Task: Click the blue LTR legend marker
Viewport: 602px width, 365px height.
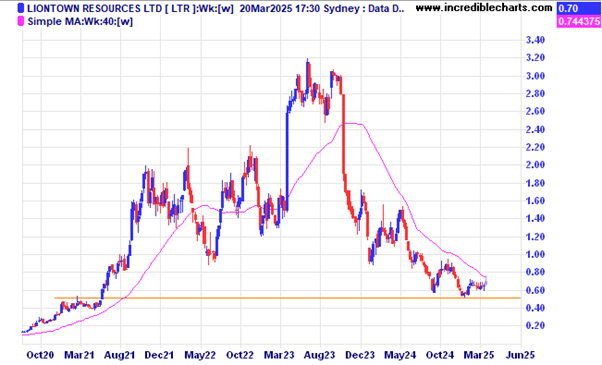Action: point(20,8)
